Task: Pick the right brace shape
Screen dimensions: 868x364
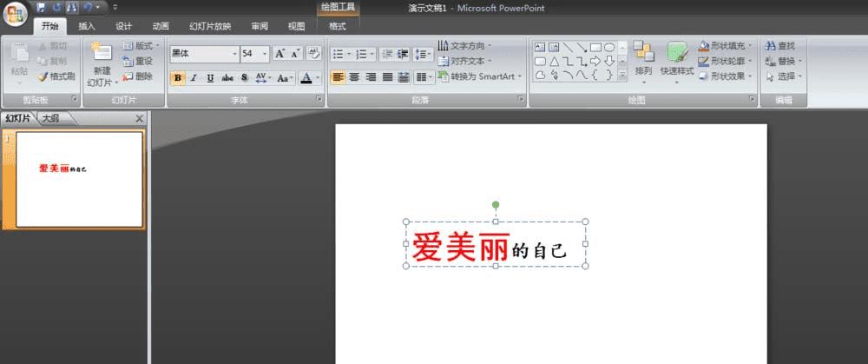Action: (609, 75)
